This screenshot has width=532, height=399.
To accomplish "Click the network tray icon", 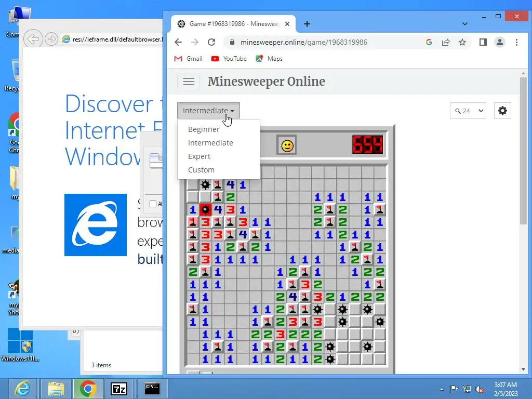I will [x=467, y=389].
